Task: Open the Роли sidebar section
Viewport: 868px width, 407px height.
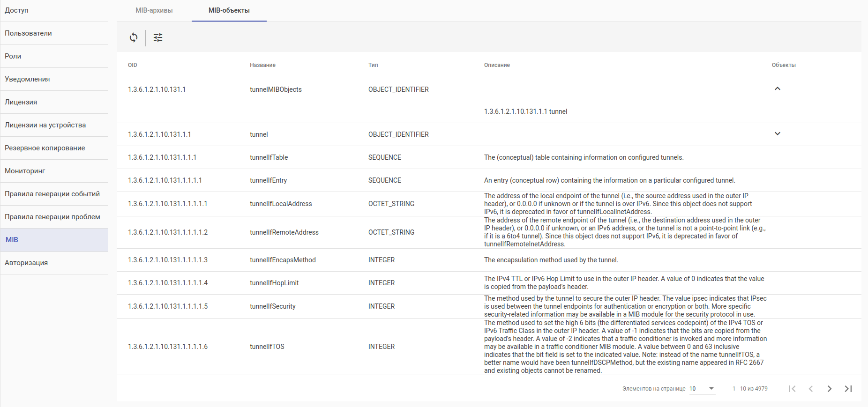Action: tap(13, 56)
